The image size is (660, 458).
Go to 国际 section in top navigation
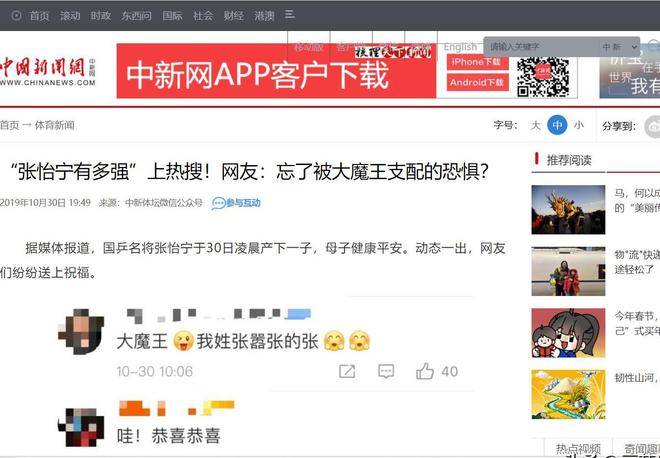[x=172, y=15]
